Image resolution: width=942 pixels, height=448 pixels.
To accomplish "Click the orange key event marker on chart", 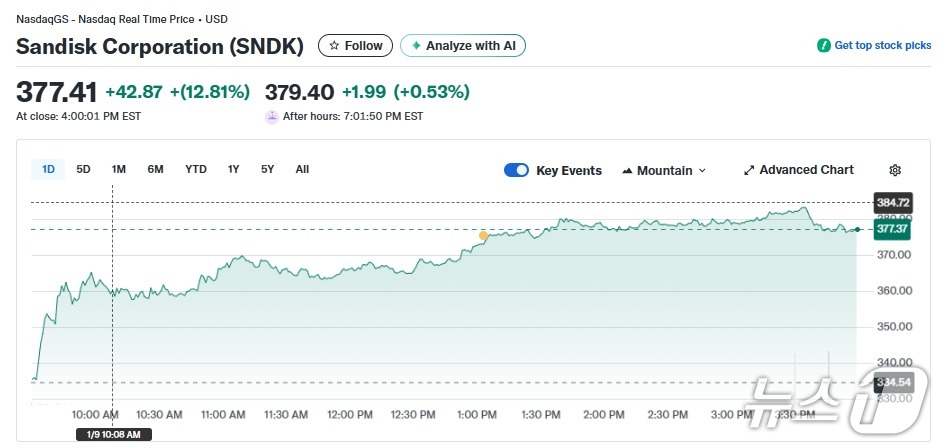I will coord(483,236).
